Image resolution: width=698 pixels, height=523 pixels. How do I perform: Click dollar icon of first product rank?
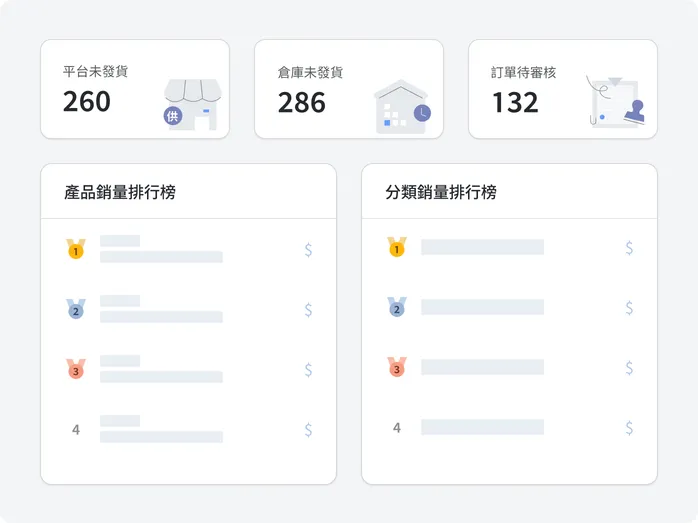click(308, 250)
